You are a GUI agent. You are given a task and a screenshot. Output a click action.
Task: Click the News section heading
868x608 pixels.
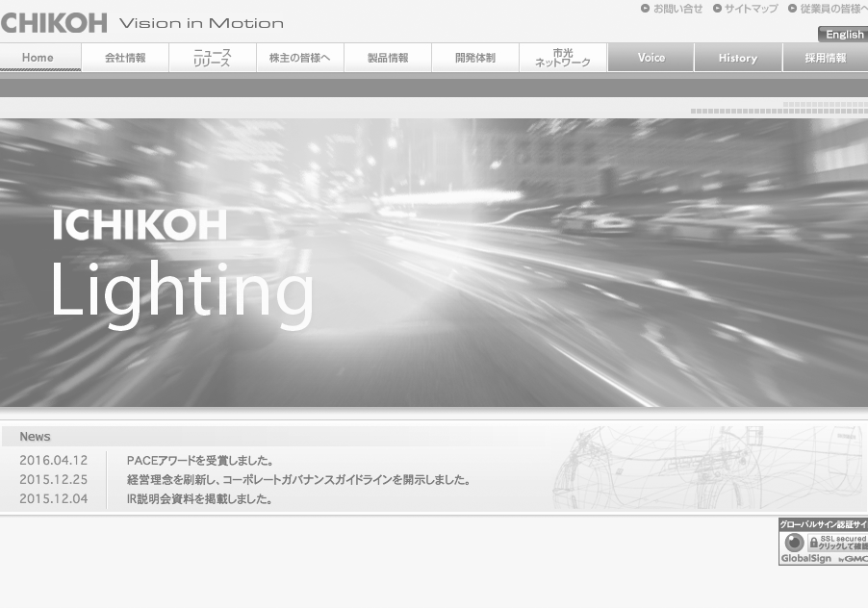click(x=35, y=437)
